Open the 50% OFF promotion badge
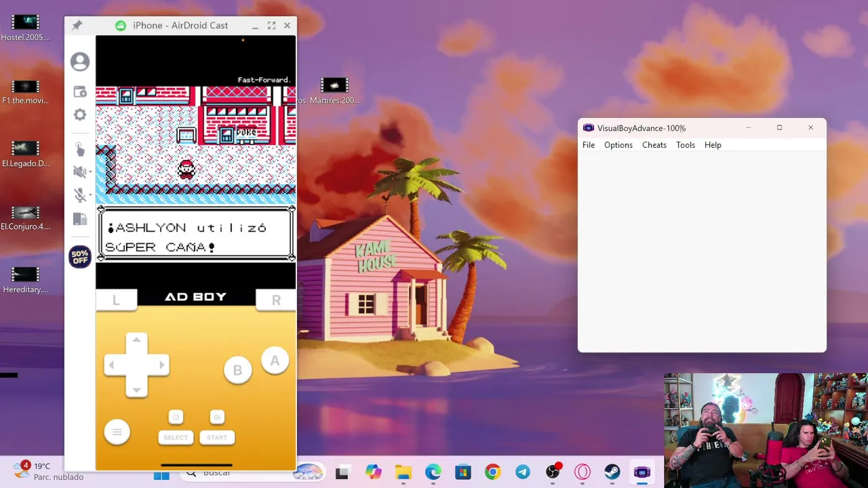 [80, 257]
